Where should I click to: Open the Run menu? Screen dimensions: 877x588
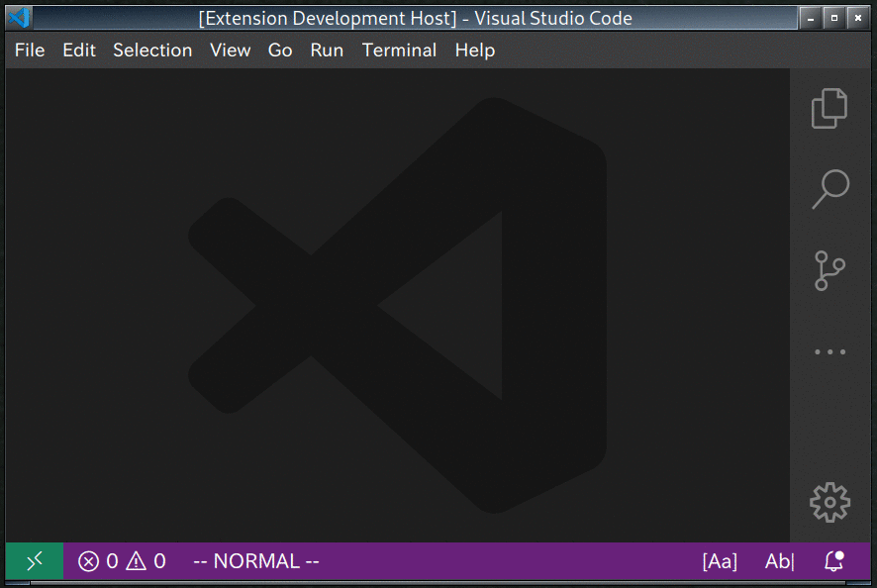(327, 50)
